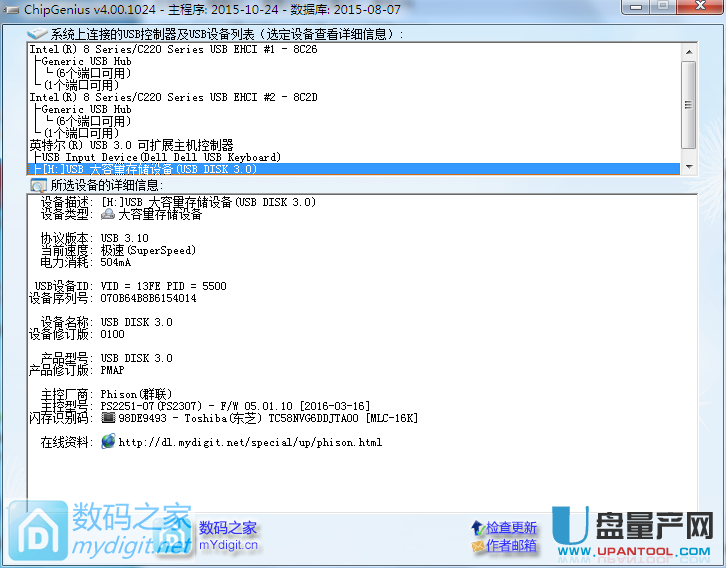Click the large mydigit.net house logo

[x=38, y=530]
